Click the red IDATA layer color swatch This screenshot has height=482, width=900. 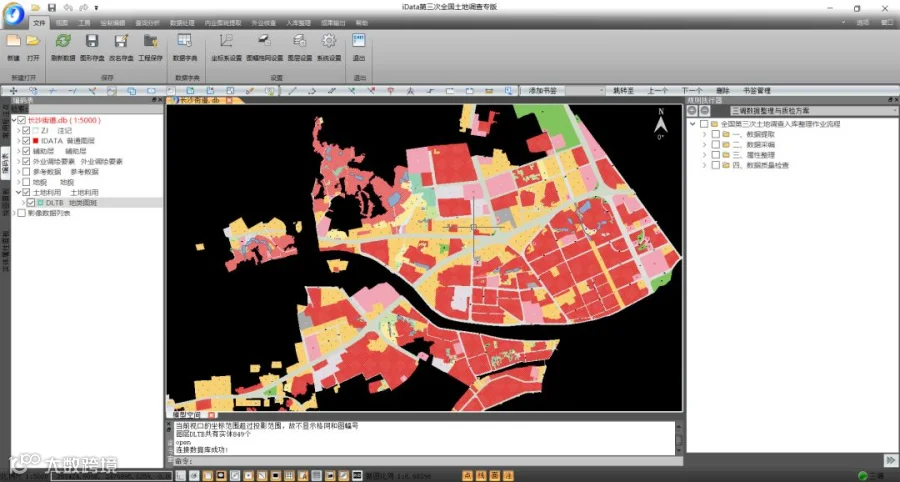(35, 141)
